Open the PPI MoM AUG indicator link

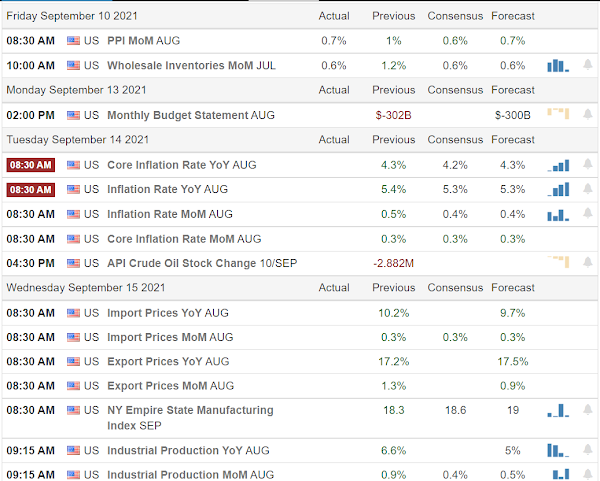pos(143,41)
